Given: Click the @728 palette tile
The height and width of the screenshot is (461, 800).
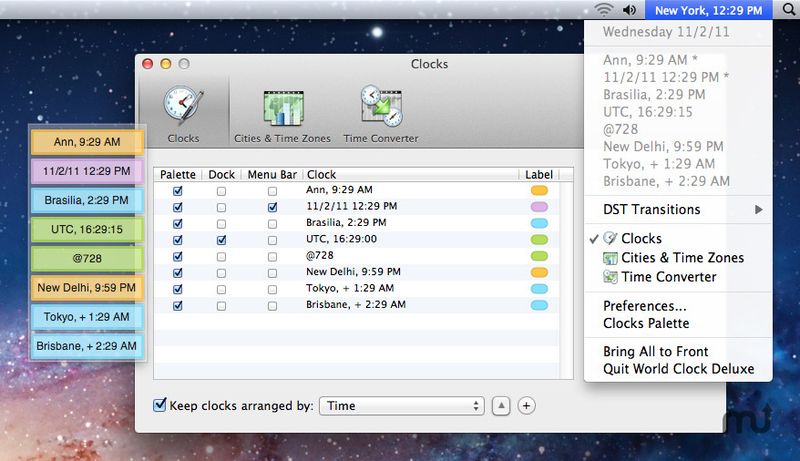Looking at the screenshot, I should (87, 259).
